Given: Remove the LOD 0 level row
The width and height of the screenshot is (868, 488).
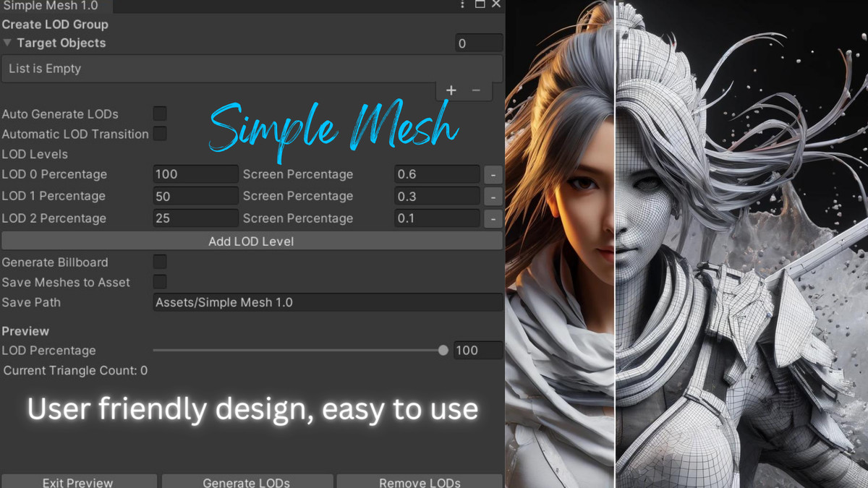Looking at the screenshot, I should click(493, 174).
